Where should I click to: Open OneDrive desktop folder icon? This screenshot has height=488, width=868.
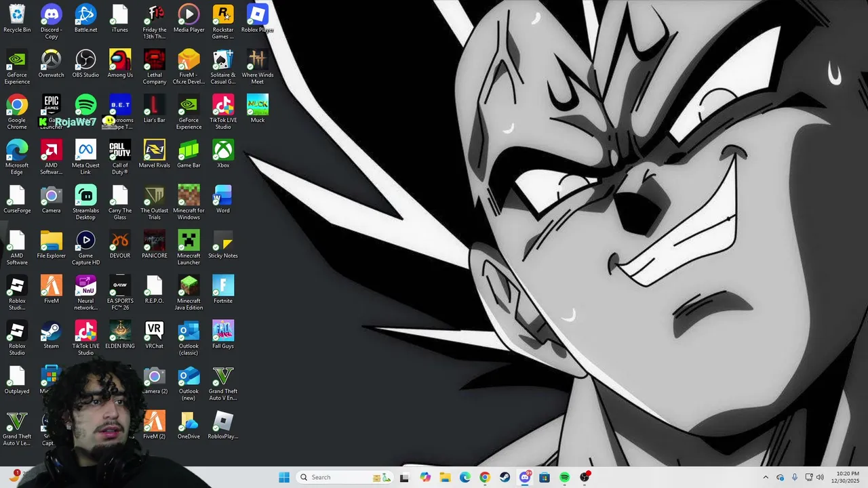click(x=189, y=425)
